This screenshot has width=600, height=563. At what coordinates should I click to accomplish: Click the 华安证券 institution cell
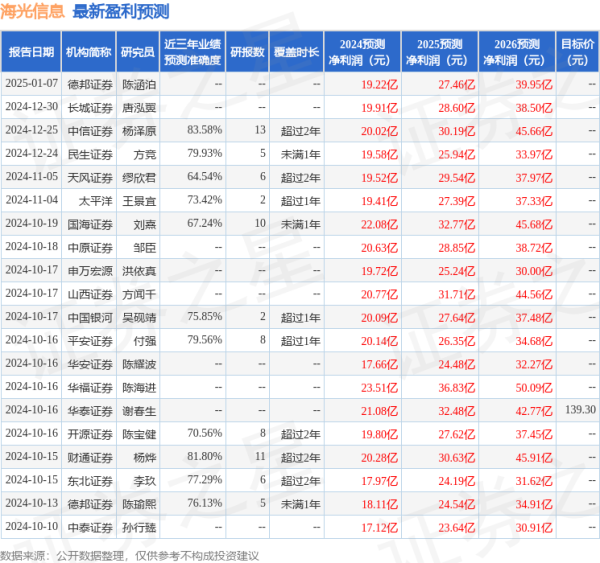click(90, 365)
